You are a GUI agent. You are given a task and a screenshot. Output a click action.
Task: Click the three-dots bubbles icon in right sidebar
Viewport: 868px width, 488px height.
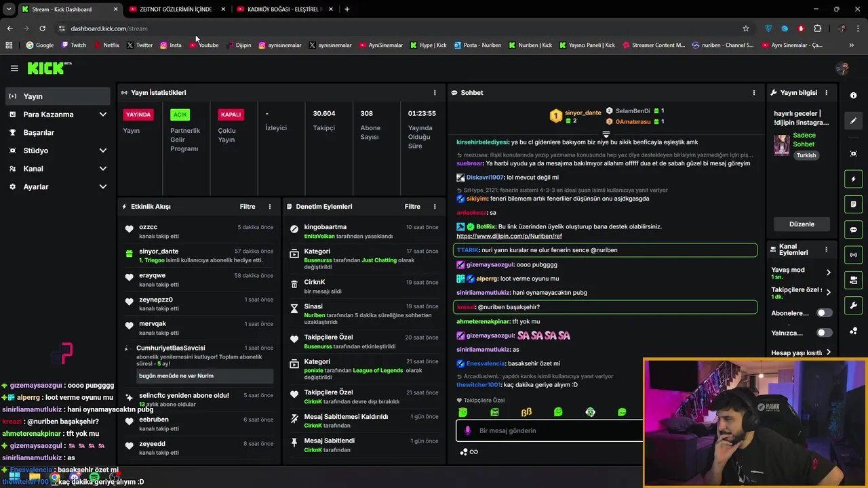pyautogui.click(x=853, y=331)
